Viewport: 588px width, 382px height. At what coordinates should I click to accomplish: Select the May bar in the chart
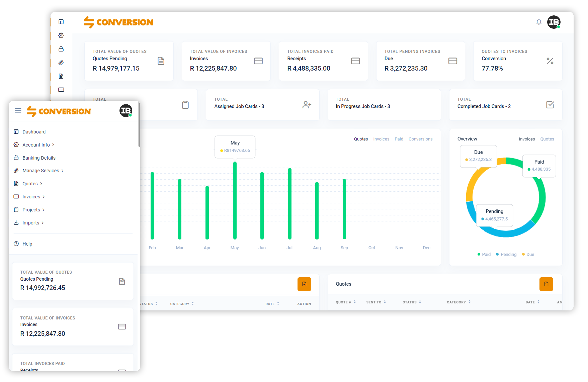tap(235, 201)
